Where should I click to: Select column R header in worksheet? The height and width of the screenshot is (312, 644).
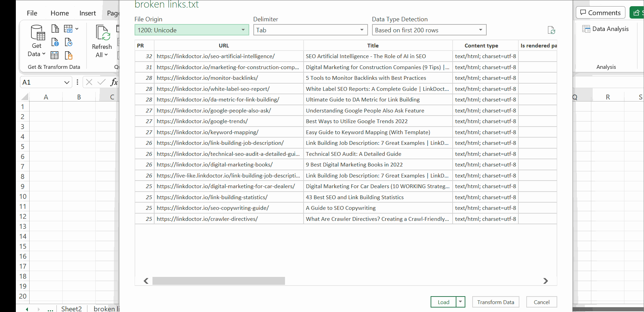608,97
